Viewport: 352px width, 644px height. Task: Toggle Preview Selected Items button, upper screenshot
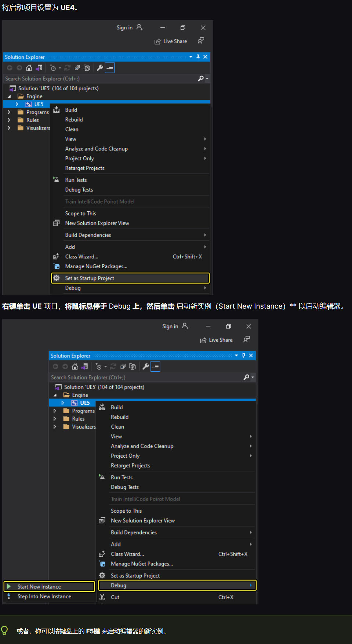[x=110, y=68]
